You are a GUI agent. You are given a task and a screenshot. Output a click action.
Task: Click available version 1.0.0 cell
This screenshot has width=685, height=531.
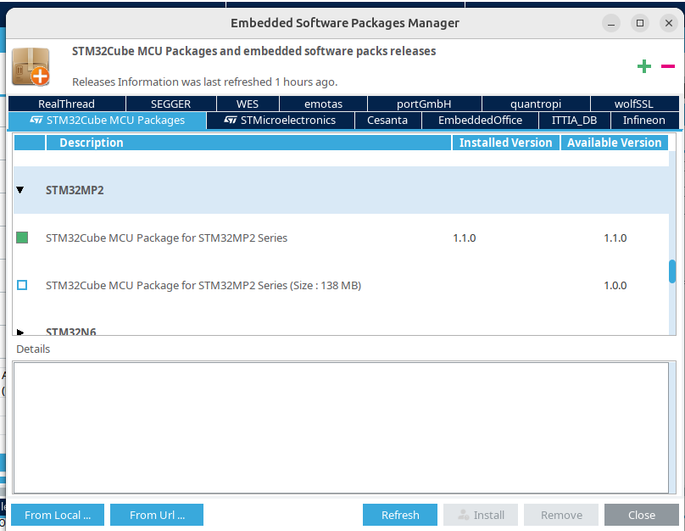click(616, 286)
